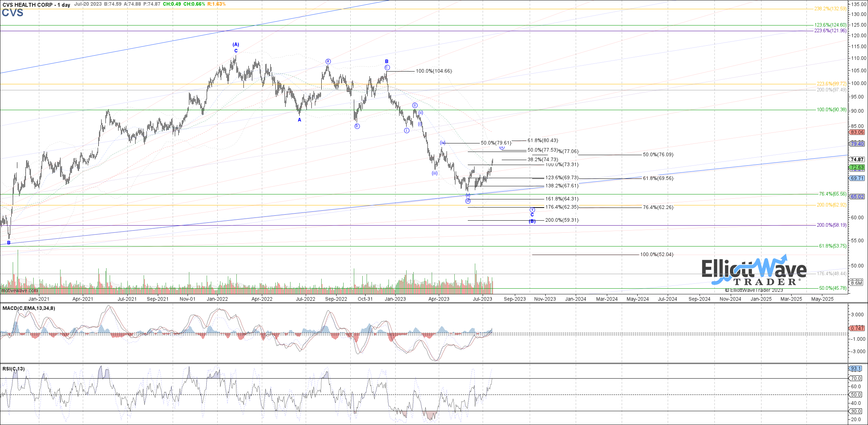Select the circled c wave label under B
Screen dimensions: 868x425
pos(387,68)
